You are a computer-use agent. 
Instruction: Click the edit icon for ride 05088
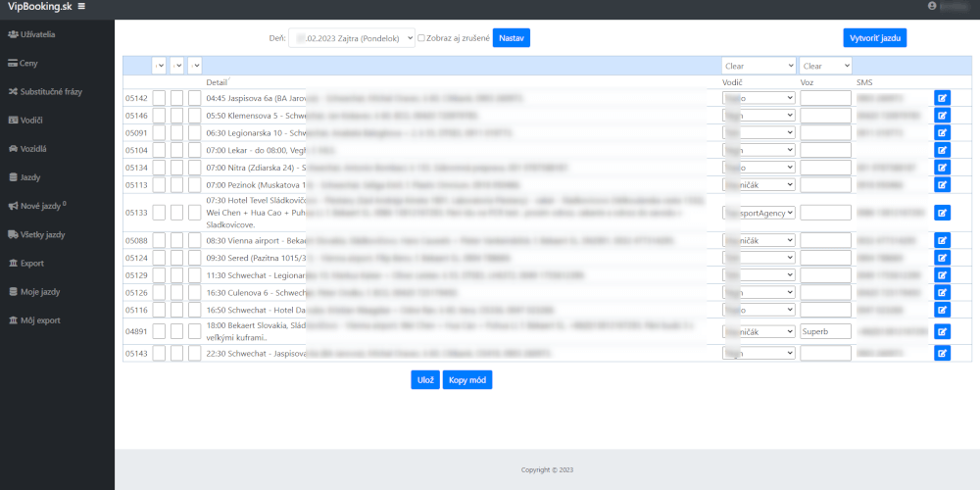click(942, 240)
